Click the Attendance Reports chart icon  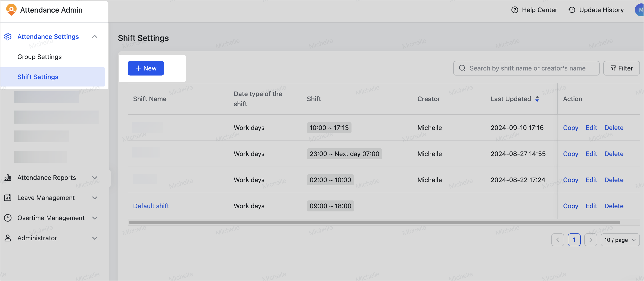[8, 177]
